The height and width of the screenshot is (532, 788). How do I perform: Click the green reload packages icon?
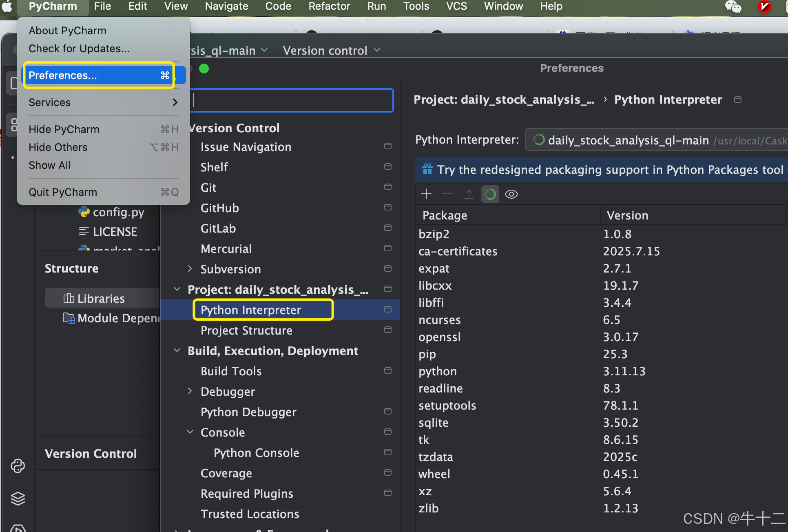490,194
